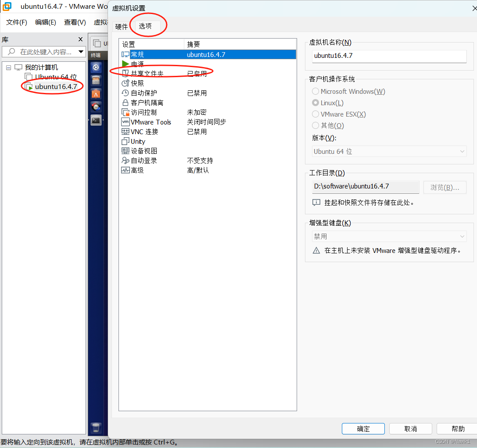Click the Appliance View (设备视图) icon
Viewport: 477px width, 448px height.
pos(125,151)
